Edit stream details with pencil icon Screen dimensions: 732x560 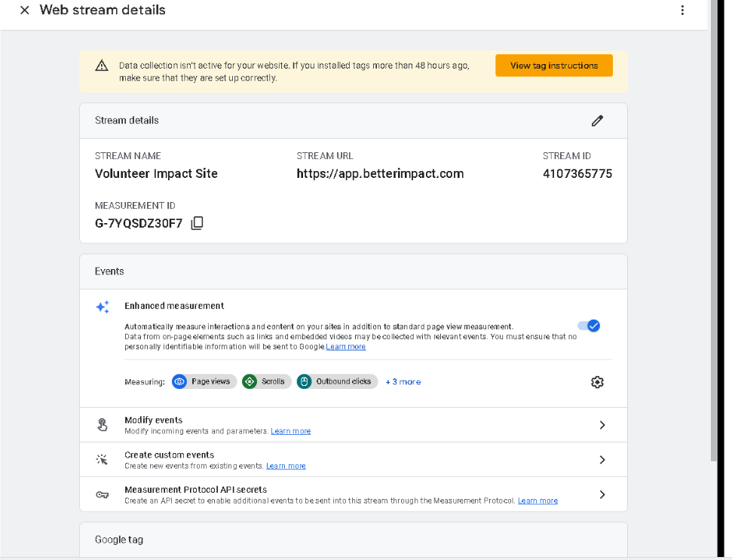pos(597,121)
